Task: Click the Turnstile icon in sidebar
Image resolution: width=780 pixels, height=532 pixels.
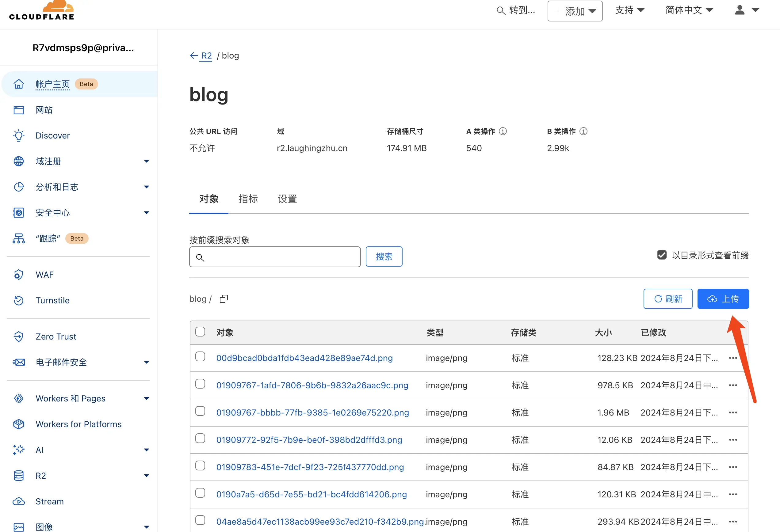Action: tap(18, 300)
